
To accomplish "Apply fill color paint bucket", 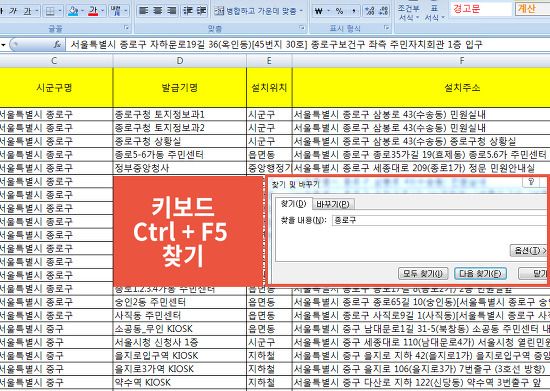I will 73,11.
